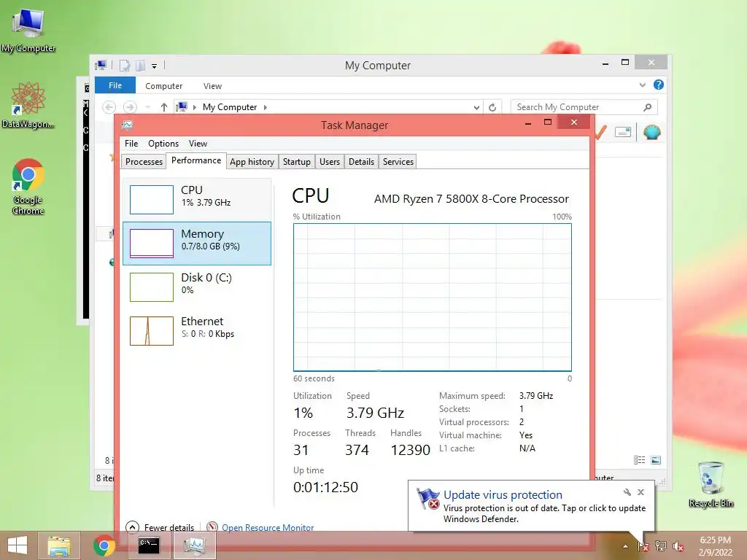Open the Computer ribbon tab in My Computer
This screenshot has width=747, height=560.
[164, 86]
